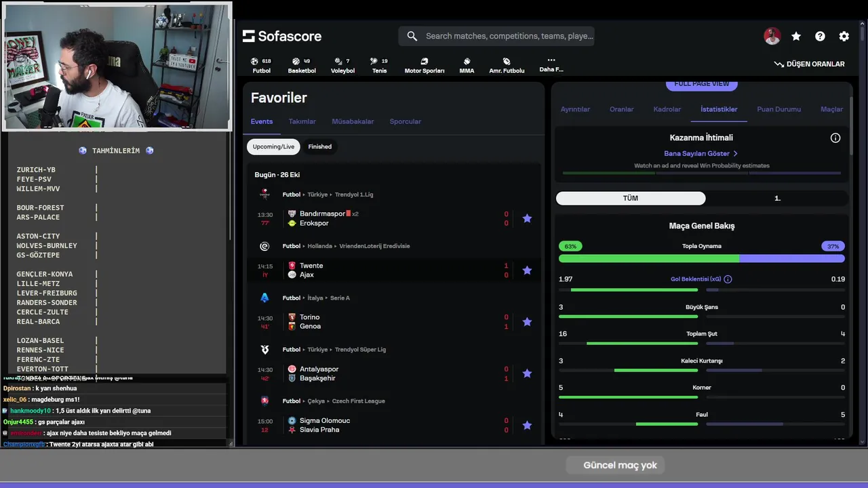This screenshot has height=488, width=868.
Task: Unfavorite the Antalyaspor-Başakşehir match star
Action: pyautogui.click(x=527, y=373)
